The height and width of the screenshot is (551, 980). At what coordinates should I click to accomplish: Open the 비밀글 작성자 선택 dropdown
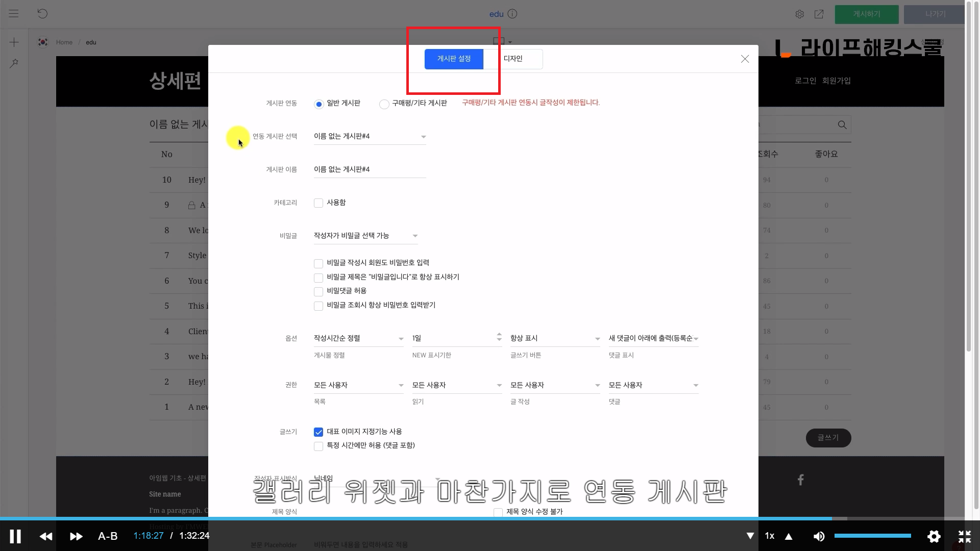(365, 236)
